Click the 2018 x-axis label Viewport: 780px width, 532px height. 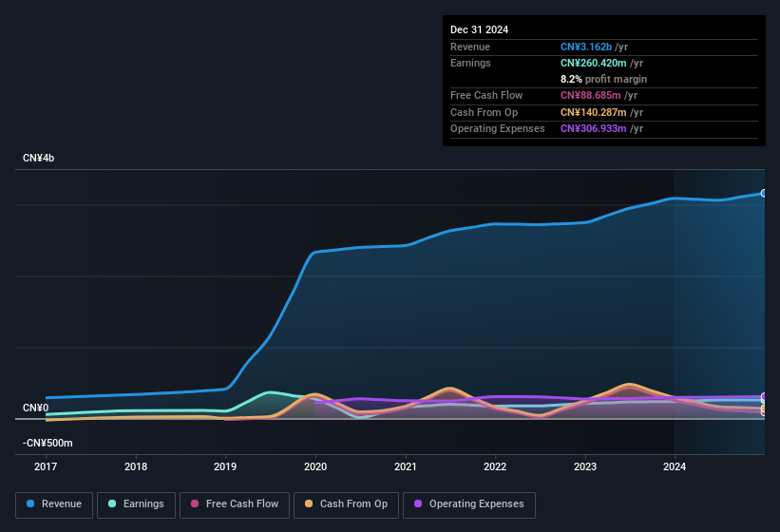(x=136, y=466)
